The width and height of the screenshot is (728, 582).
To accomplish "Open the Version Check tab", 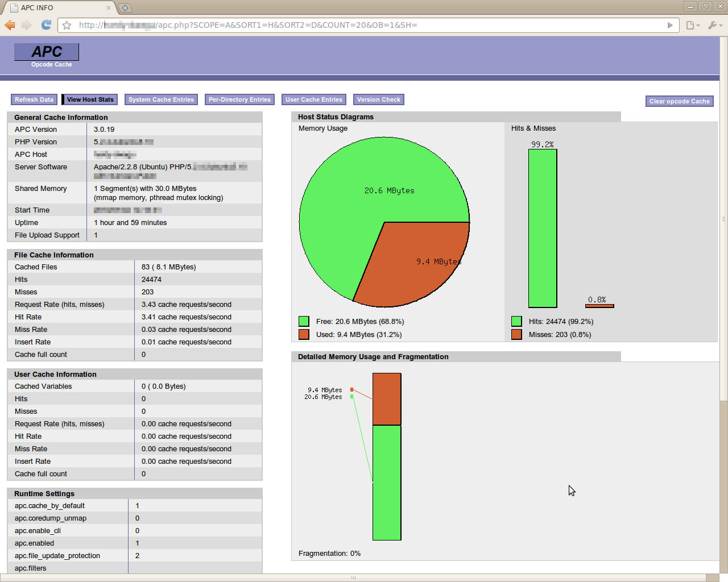I will [379, 99].
